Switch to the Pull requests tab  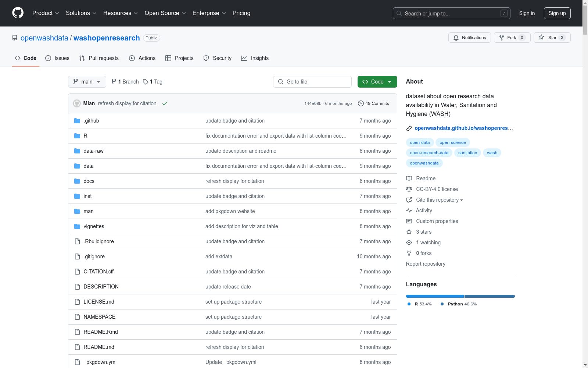click(99, 58)
